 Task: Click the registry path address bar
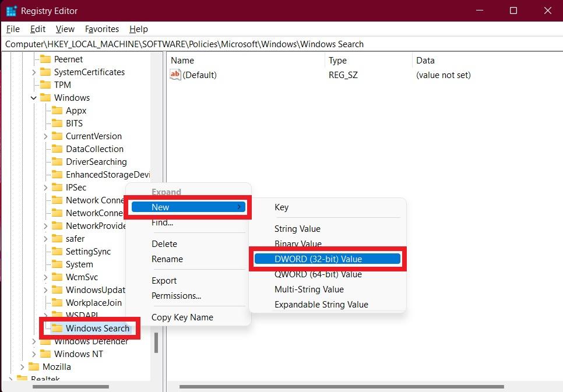pyautogui.click(x=281, y=44)
